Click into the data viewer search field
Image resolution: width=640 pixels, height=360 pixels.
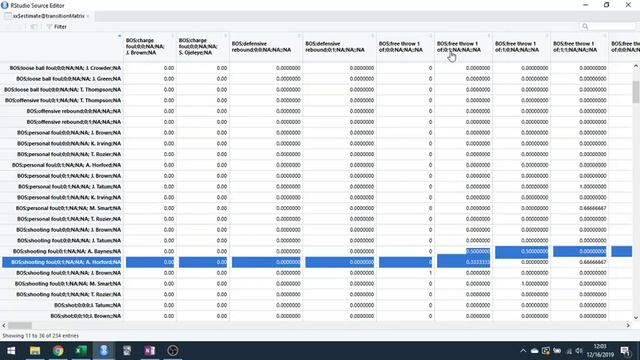tap(607, 26)
